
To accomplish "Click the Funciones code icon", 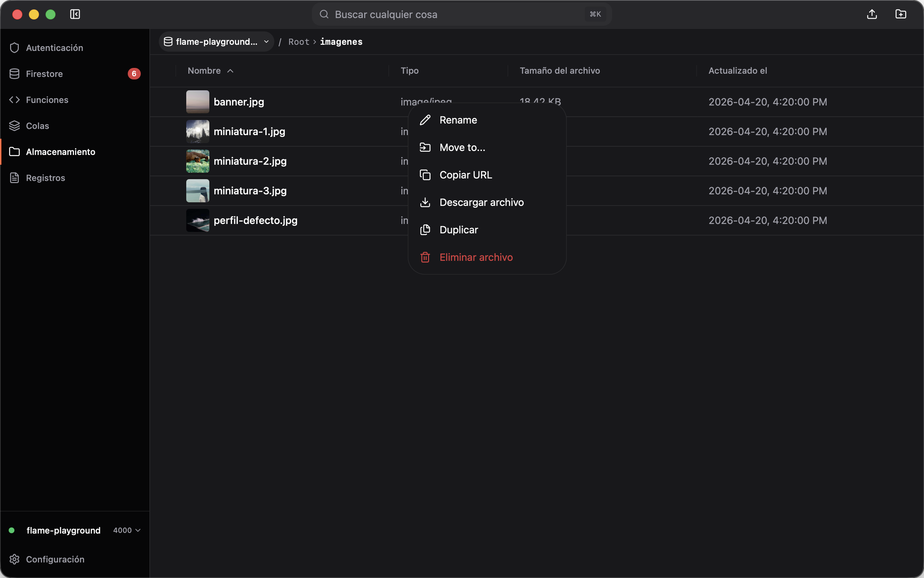I will click(x=14, y=100).
